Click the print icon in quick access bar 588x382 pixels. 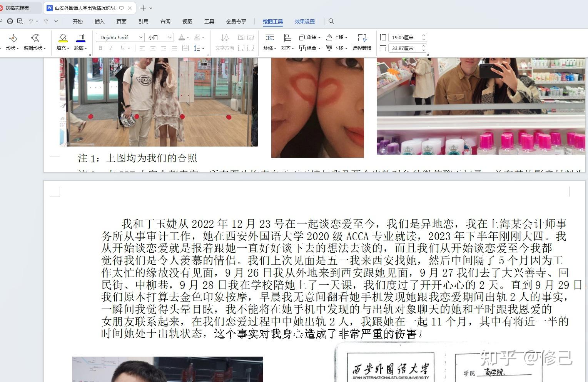point(10,21)
